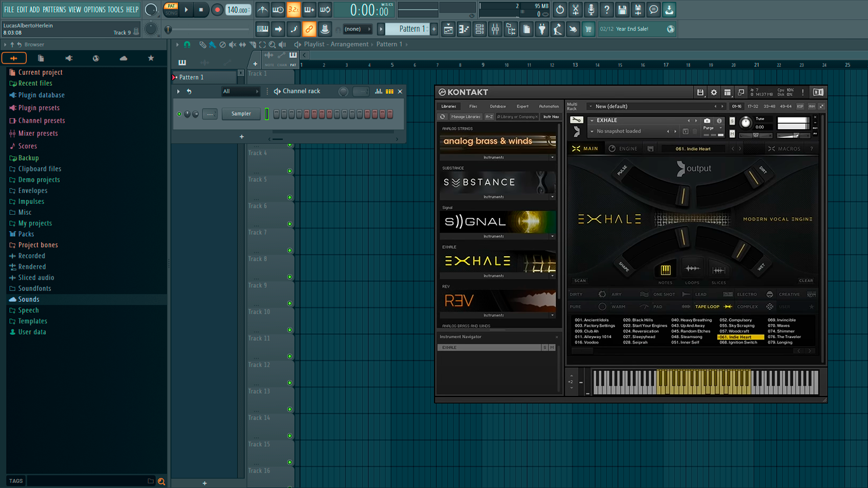Image resolution: width=868 pixels, height=488 pixels.
Task: Open the Packs folder in browser
Action: (x=26, y=234)
